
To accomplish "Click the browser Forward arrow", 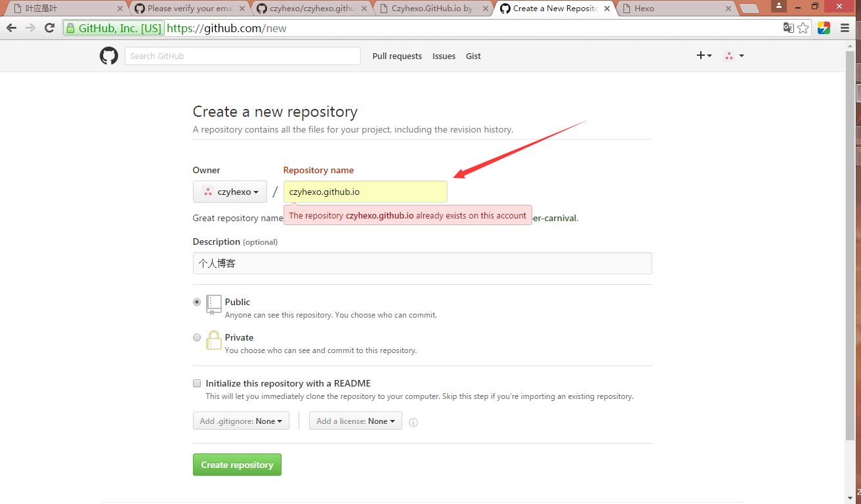I will coord(30,28).
